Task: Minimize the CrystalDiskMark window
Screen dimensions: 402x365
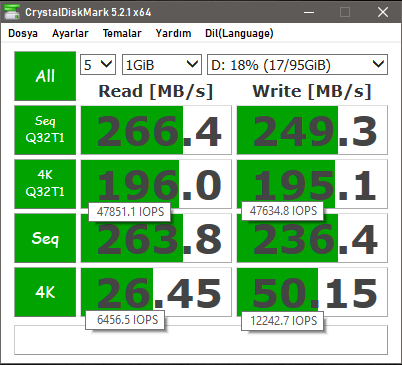Action: (x=309, y=12)
